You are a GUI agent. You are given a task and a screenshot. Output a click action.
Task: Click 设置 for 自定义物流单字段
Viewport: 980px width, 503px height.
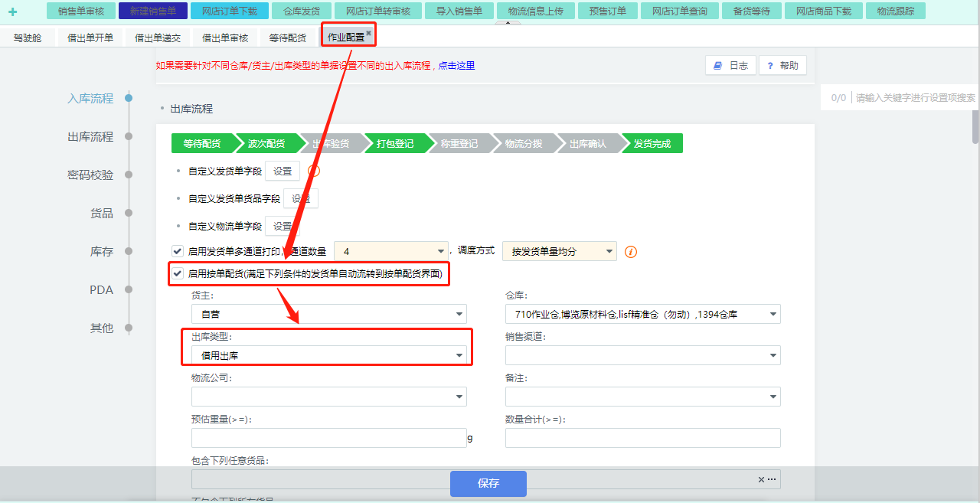tap(283, 227)
